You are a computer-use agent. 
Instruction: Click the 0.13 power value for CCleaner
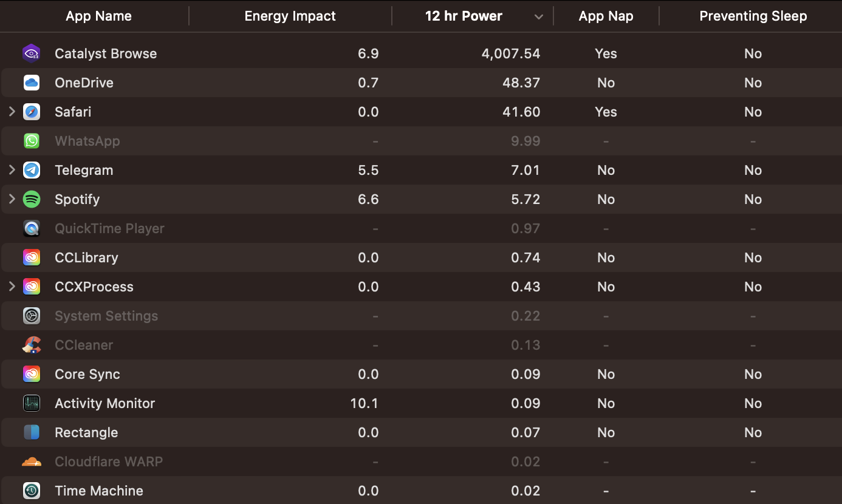(x=525, y=345)
